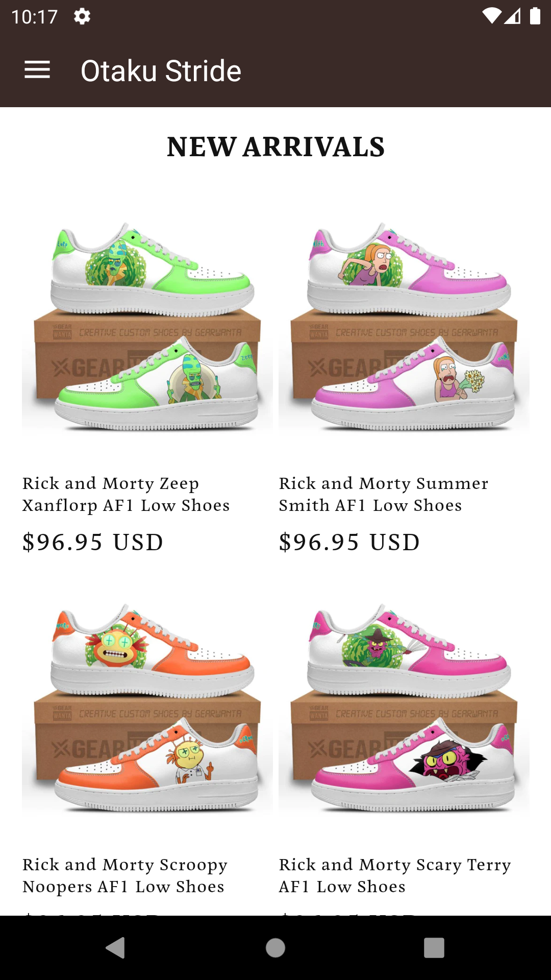Screen dimensions: 551x980
Task: Tap the settings gear in status bar
Action: [x=82, y=16]
